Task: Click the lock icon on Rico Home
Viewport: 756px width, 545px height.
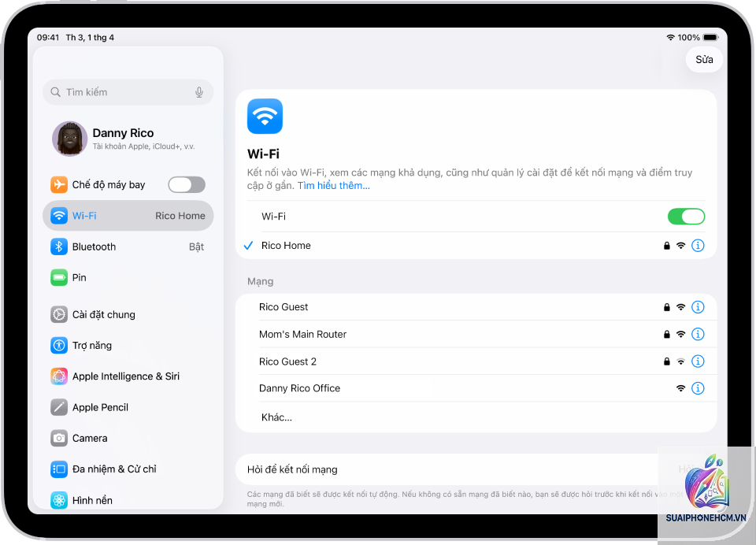Action: click(x=667, y=246)
